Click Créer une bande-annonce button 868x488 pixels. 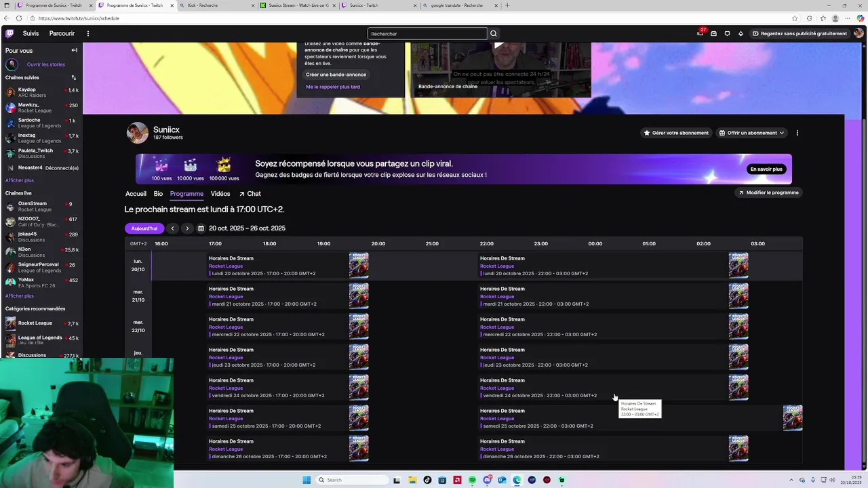(336, 75)
